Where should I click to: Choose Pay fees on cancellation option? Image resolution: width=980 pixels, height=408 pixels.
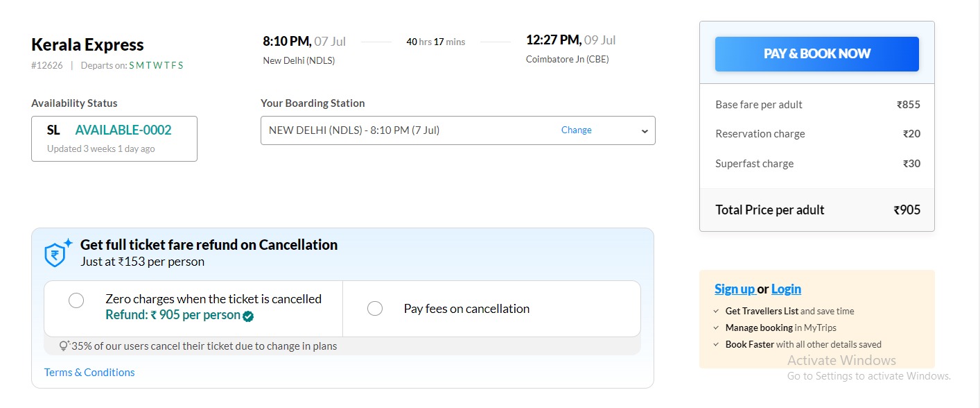(375, 309)
